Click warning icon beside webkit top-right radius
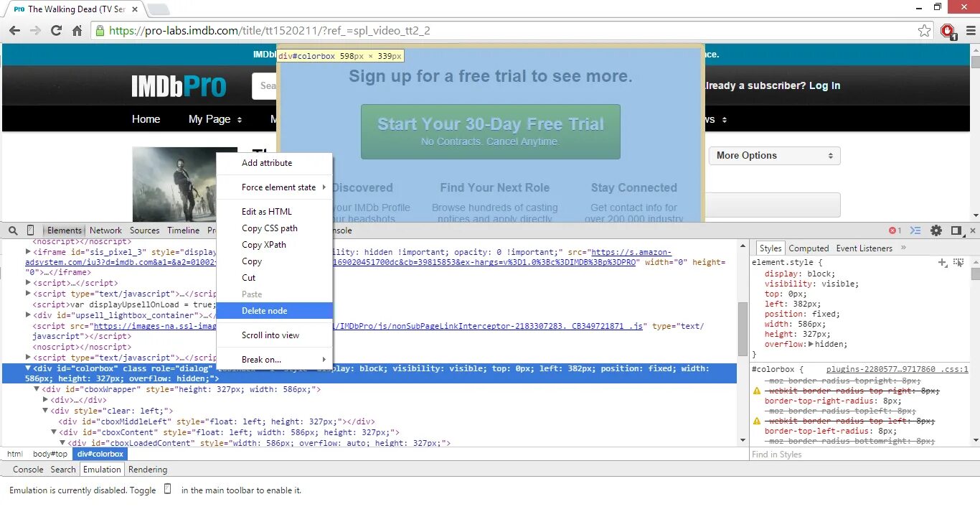Image resolution: width=980 pixels, height=522 pixels. click(756, 391)
